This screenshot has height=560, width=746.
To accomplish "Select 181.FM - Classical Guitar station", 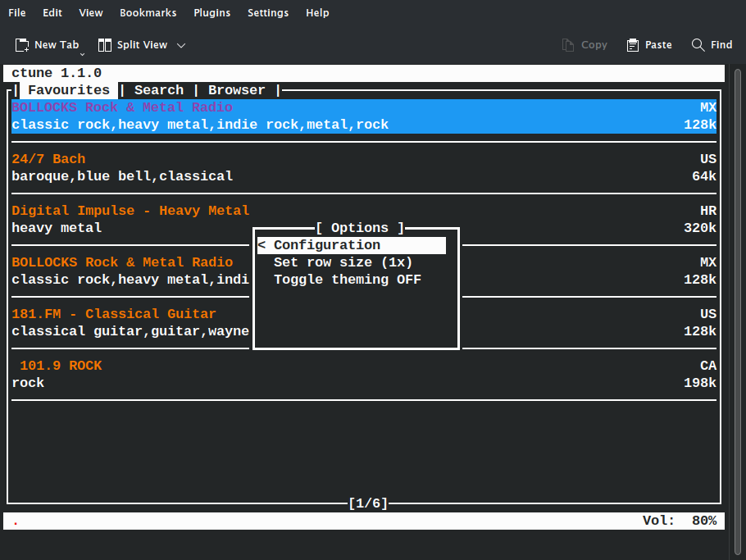I will pos(114,314).
